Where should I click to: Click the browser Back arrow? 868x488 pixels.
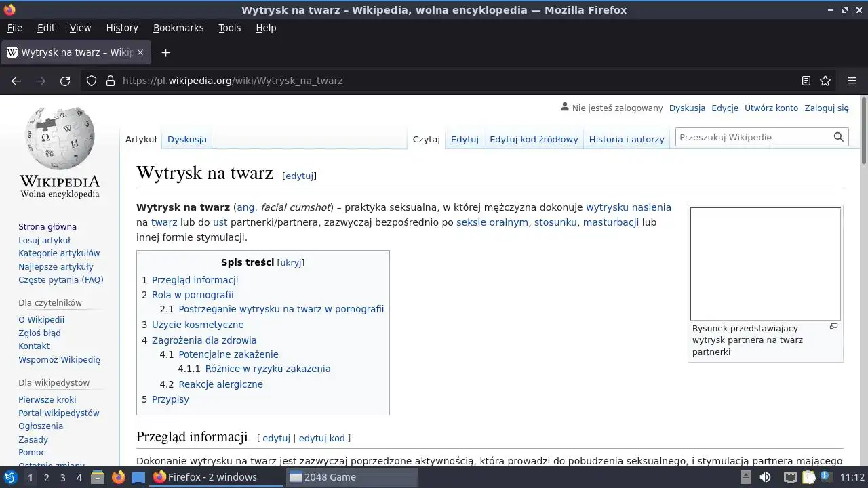16,81
